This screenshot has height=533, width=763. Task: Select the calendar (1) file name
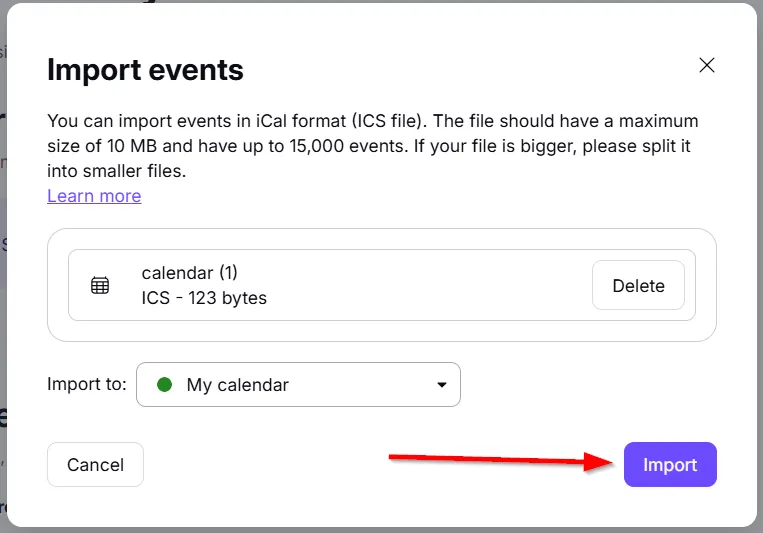(x=190, y=273)
